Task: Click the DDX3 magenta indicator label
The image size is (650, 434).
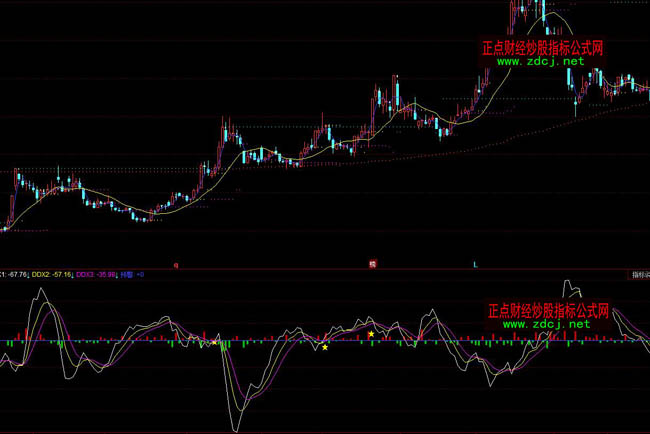Action: pos(96,273)
